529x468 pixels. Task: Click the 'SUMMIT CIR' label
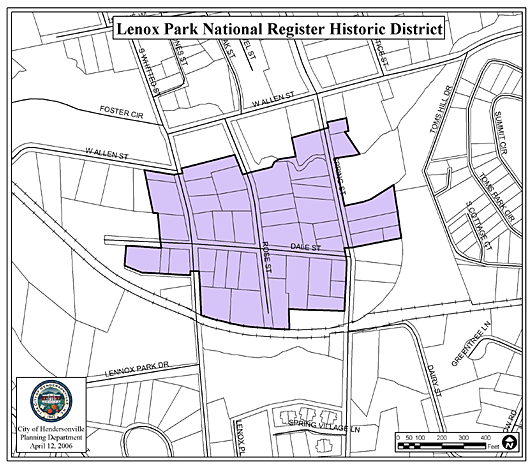(x=501, y=133)
